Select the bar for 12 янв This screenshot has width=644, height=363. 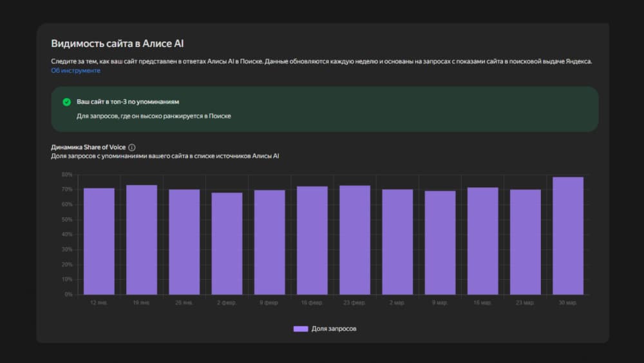[99, 241]
